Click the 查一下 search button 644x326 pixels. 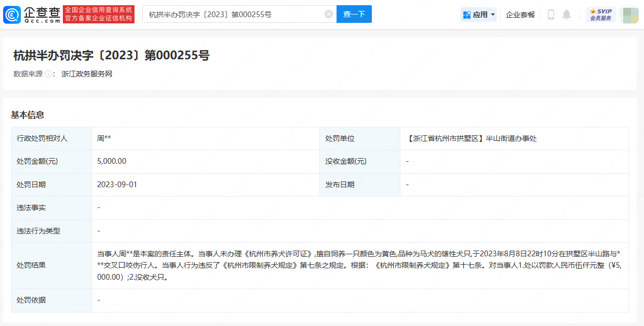[354, 14]
